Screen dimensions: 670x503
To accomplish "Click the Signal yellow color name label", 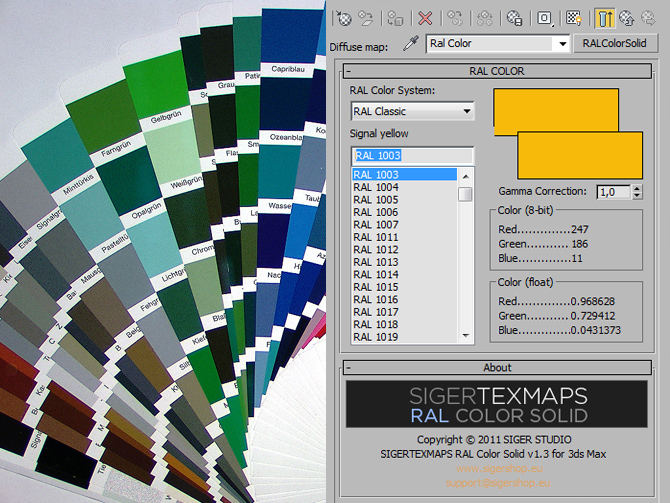I will click(379, 134).
